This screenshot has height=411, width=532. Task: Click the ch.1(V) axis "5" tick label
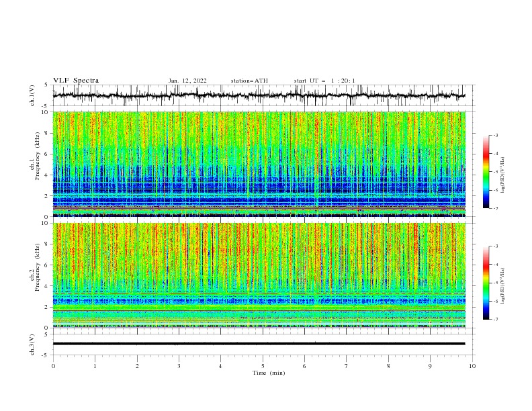(x=46, y=85)
